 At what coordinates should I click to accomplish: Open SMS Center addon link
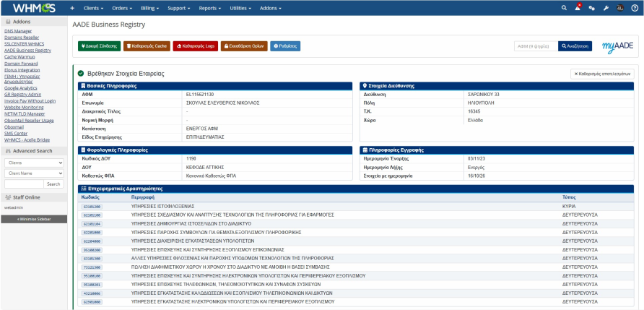click(16, 134)
